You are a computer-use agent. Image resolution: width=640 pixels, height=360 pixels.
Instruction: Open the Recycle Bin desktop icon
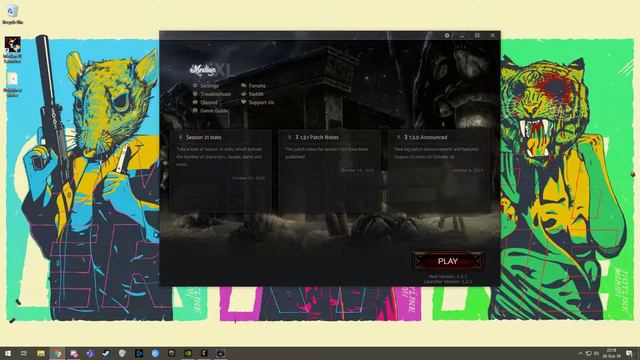pyautogui.click(x=12, y=14)
